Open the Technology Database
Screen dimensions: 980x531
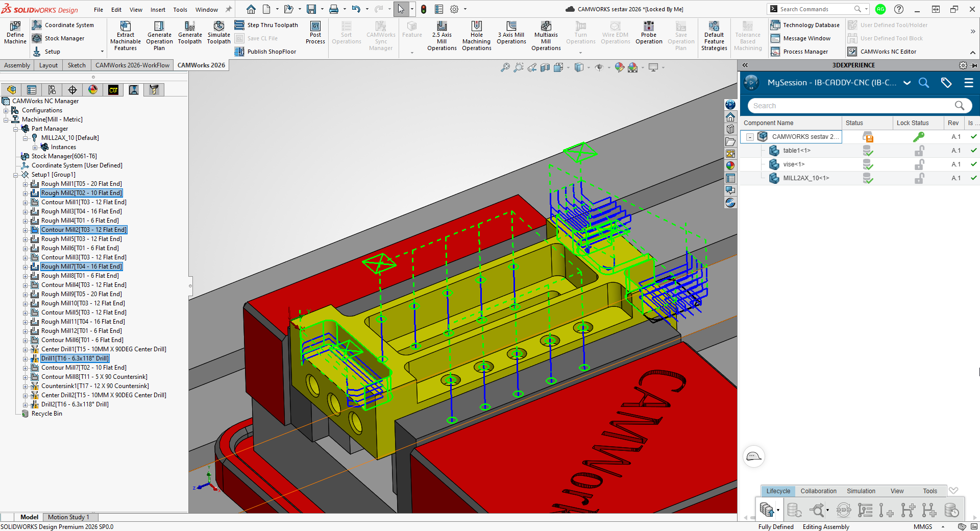[805, 25]
